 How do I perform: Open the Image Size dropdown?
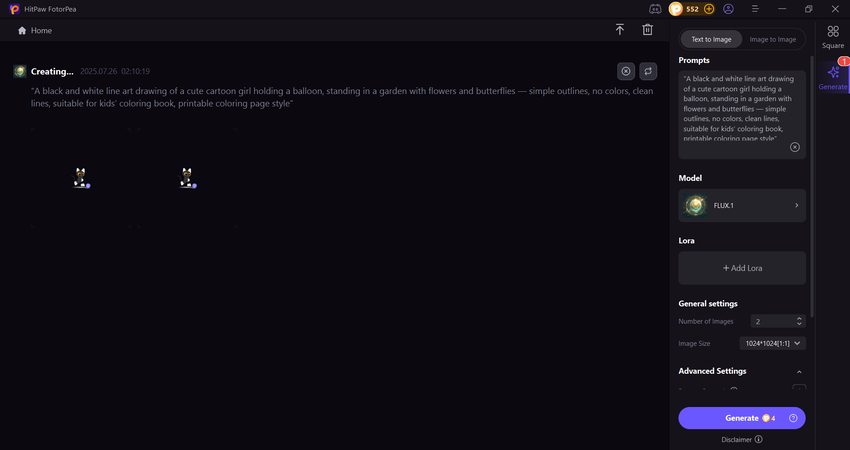772,343
